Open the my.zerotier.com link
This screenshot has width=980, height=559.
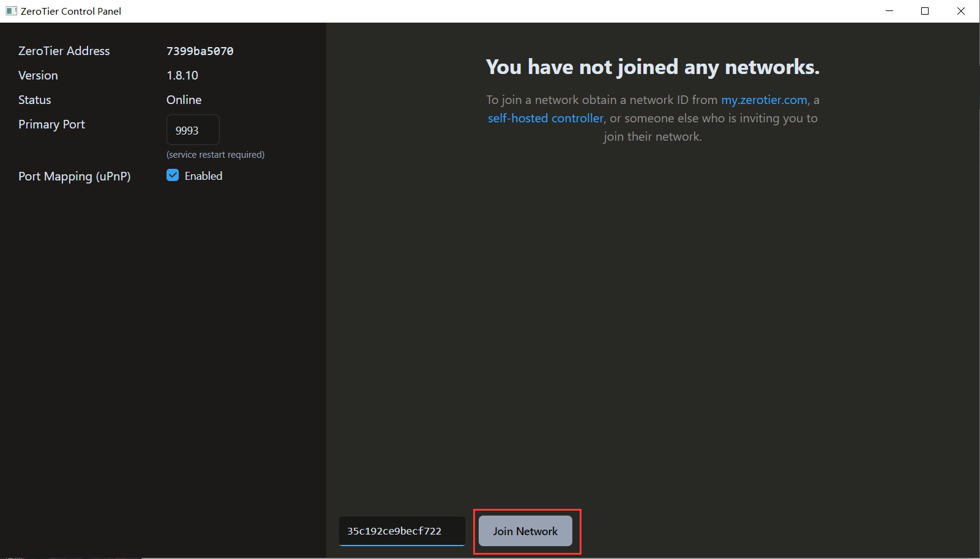coord(764,100)
